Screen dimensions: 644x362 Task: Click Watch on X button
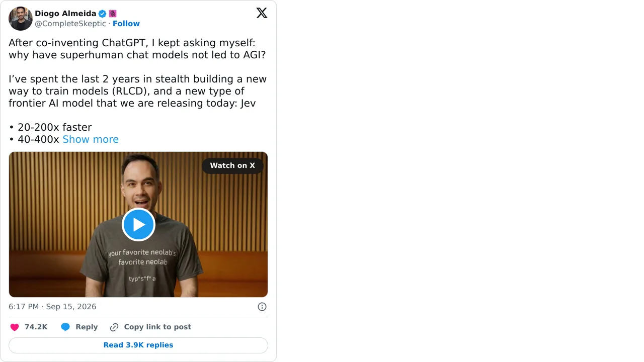pyautogui.click(x=232, y=165)
